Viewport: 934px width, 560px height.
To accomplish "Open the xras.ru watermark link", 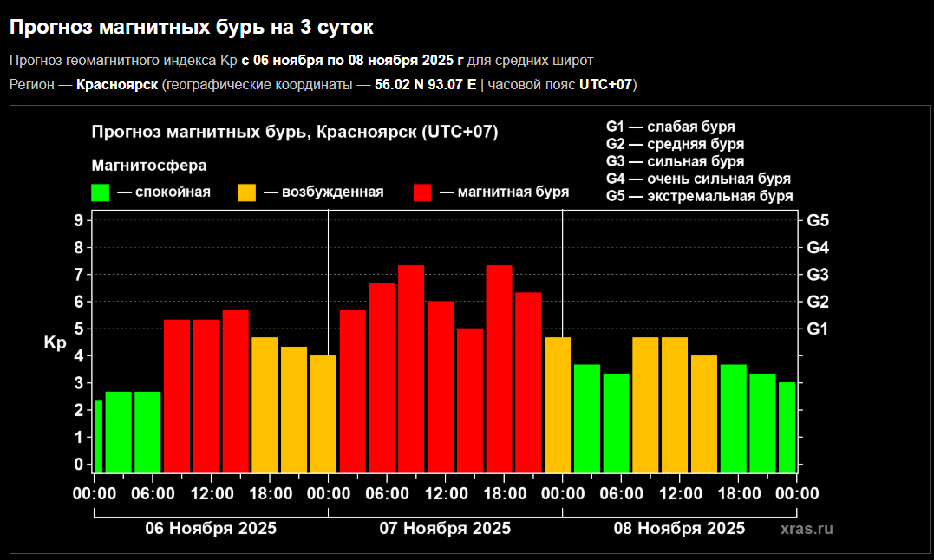I will (x=806, y=529).
